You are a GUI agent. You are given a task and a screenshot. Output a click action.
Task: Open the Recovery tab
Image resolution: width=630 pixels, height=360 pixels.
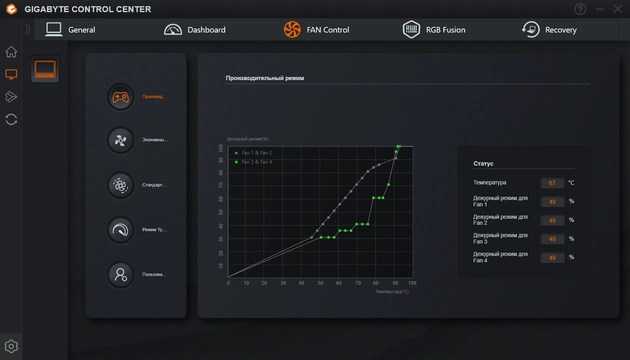(549, 30)
